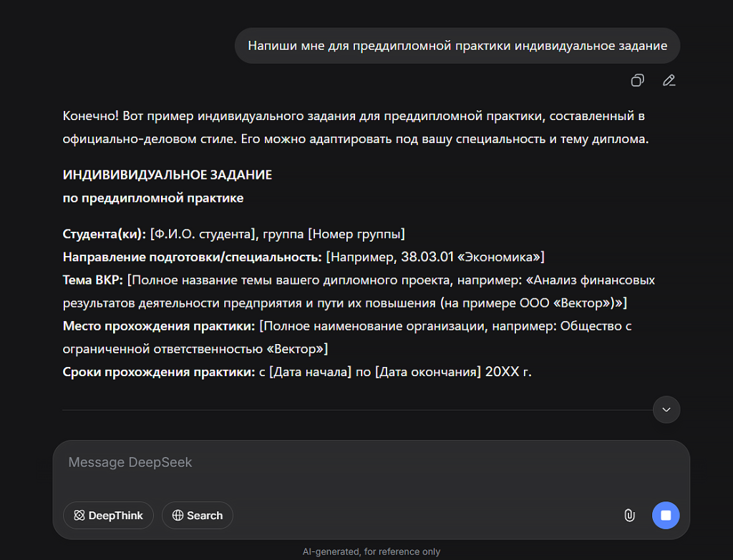Viewport: 733px width, 560px height.
Task: Click the bold Тема ВКР label
Action: click(x=84, y=280)
